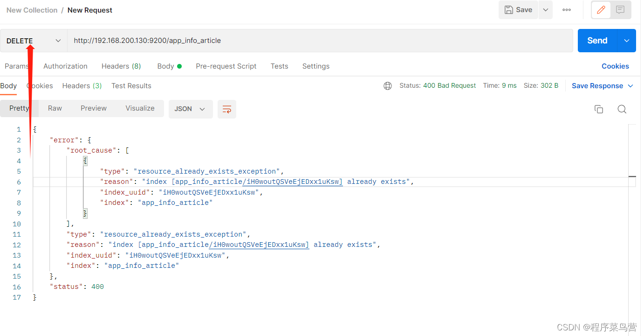
Task: Click the Save button
Action: pyautogui.click(x=518, y=10)
